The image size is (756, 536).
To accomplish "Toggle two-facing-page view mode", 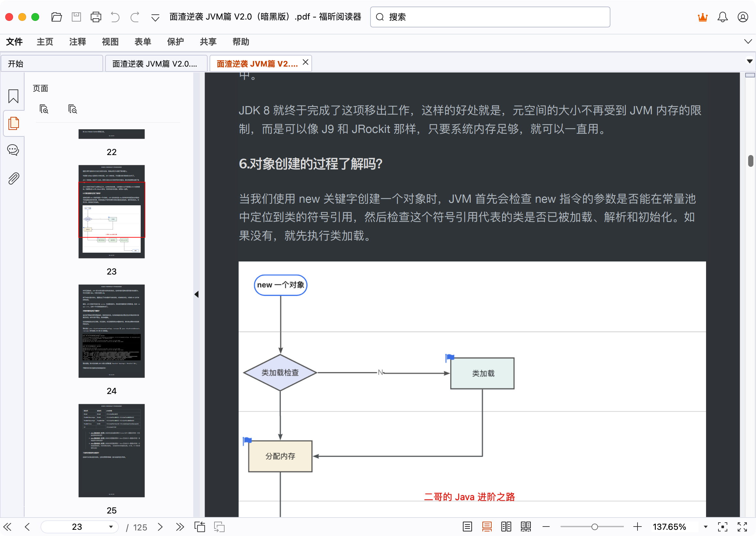I will 506,527.
